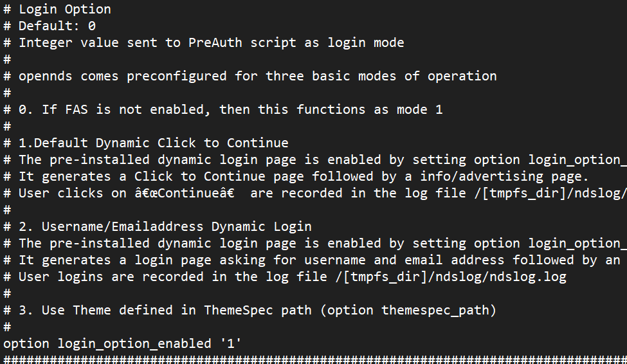
Task: Click the word 'opennds' in the comment
Action: point(46,77)
